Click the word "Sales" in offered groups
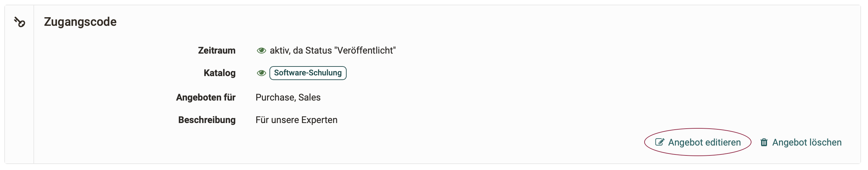Image resolution: width=868 pixels, height=170 pixels. coord(309,98)
